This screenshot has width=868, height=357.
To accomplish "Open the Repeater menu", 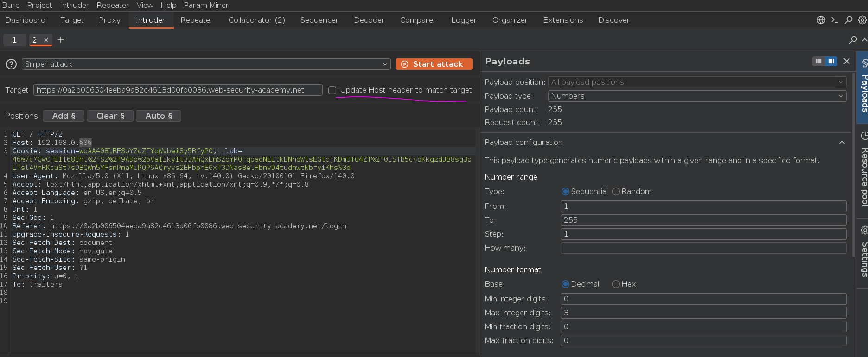I will [x=113, y=5].
